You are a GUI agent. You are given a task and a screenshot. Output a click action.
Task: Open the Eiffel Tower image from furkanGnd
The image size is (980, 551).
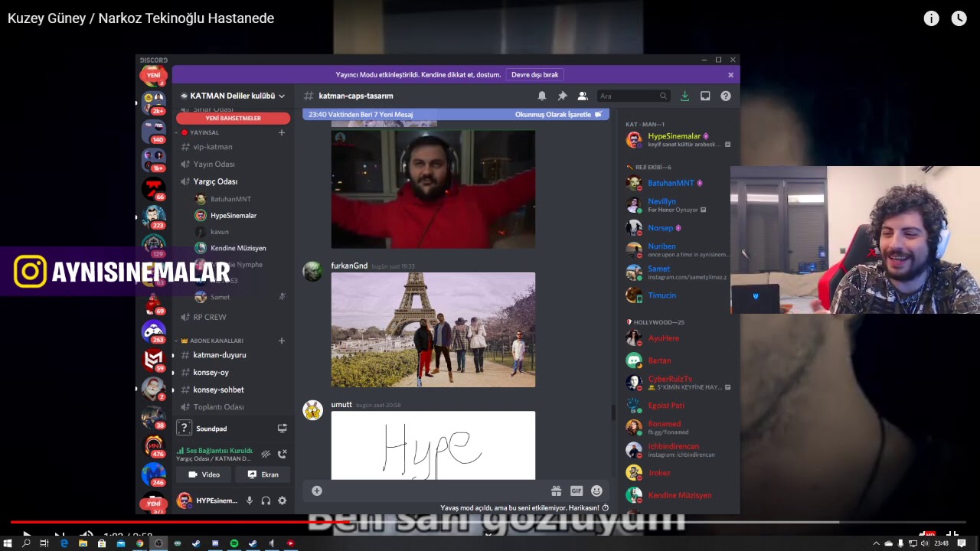[x=433, y=330]
